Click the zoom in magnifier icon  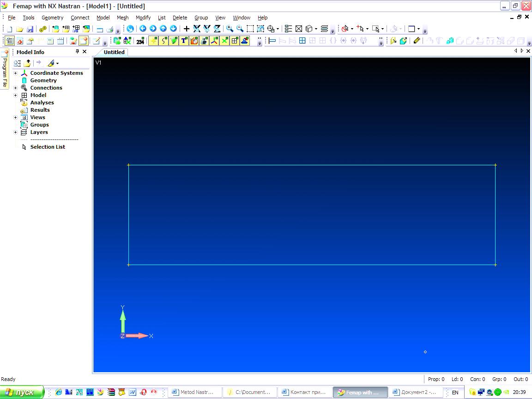(230, 29)
